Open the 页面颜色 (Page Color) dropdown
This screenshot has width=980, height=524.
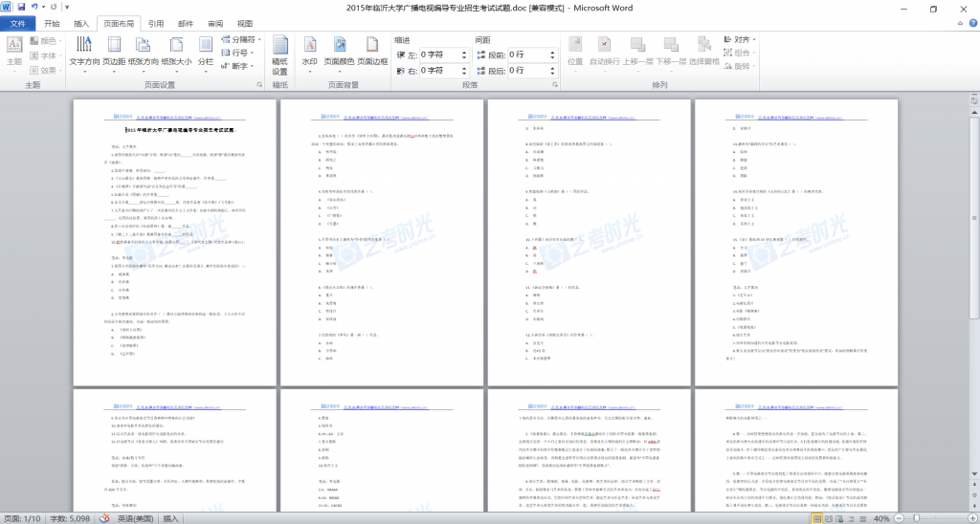click(341, 51)
